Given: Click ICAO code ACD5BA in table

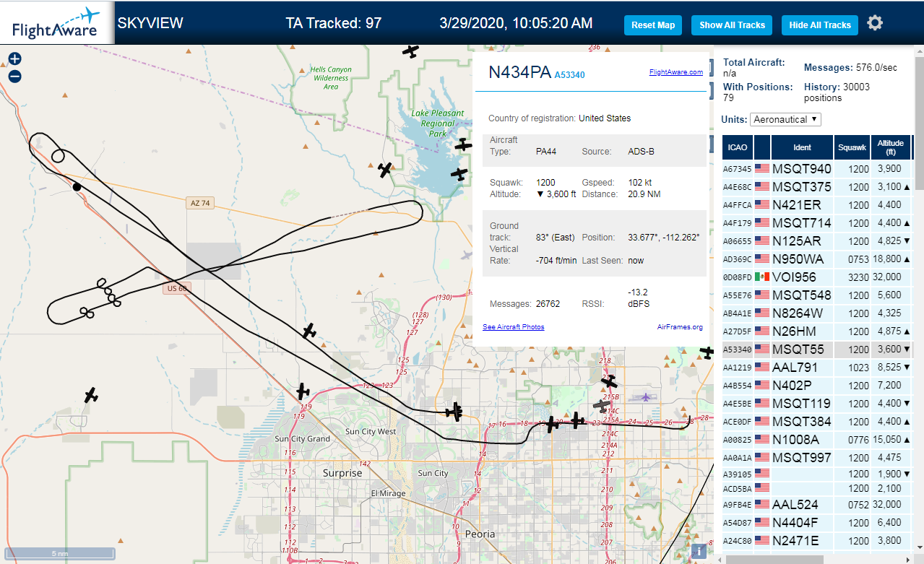Looking at the screenshot, I should coord(738,488).
